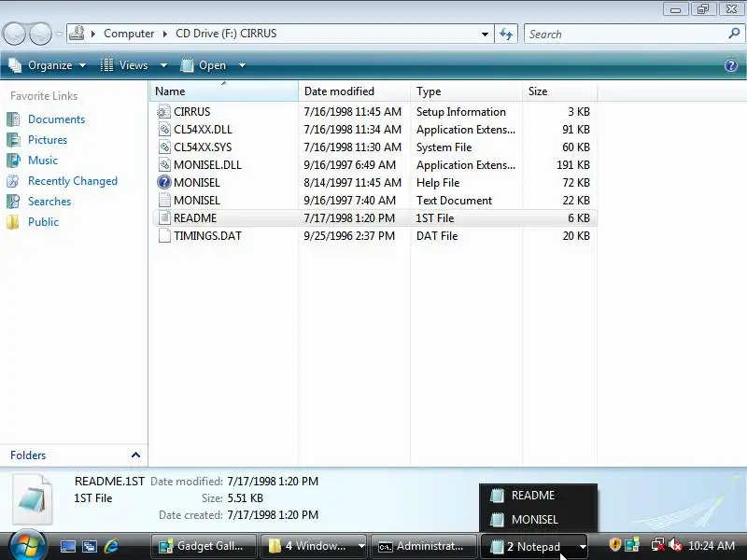Expand the arrow after Computer breadcrumb
This screenshot has width=747, height=560.
click(165, 34)
